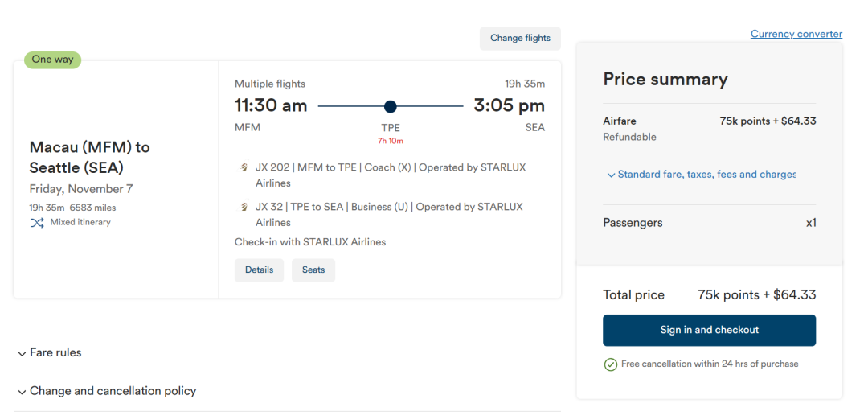The height and width of the screenshot is (420, 868).
Task: Click the Macau (MFM) to Seattle (SEA) heading
Action: pos(89,158)
